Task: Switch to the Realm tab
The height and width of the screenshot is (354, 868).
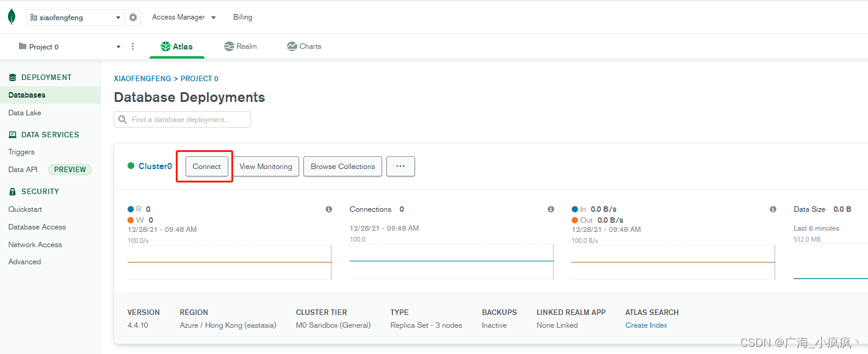Action: (241, 46)
